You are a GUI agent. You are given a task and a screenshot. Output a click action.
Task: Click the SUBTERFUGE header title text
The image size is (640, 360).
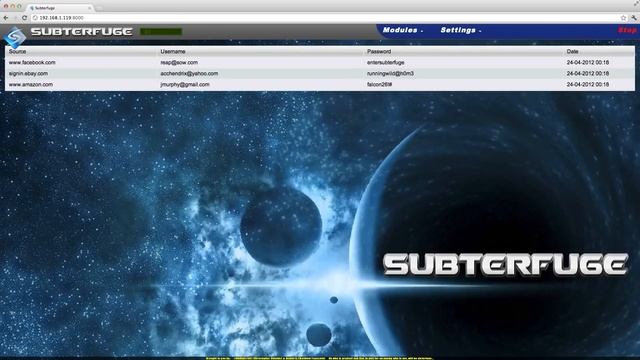click(x=82, y=32)
